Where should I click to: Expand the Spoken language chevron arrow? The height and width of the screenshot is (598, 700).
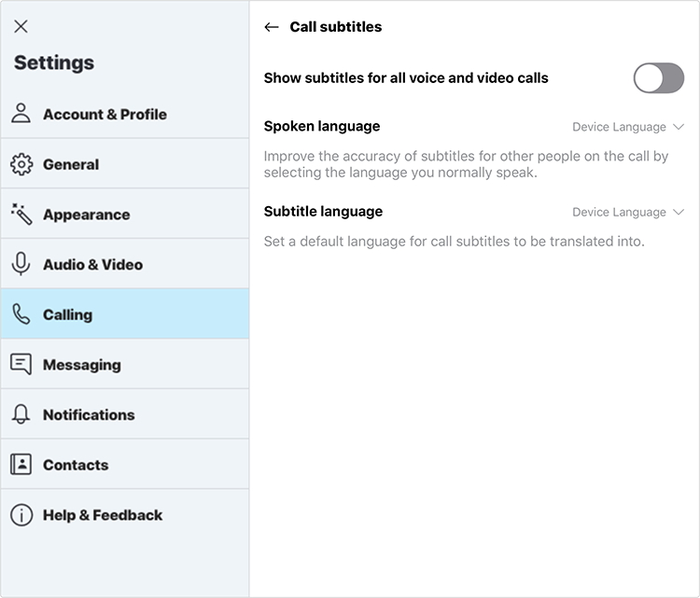click(x=679, y=127)
